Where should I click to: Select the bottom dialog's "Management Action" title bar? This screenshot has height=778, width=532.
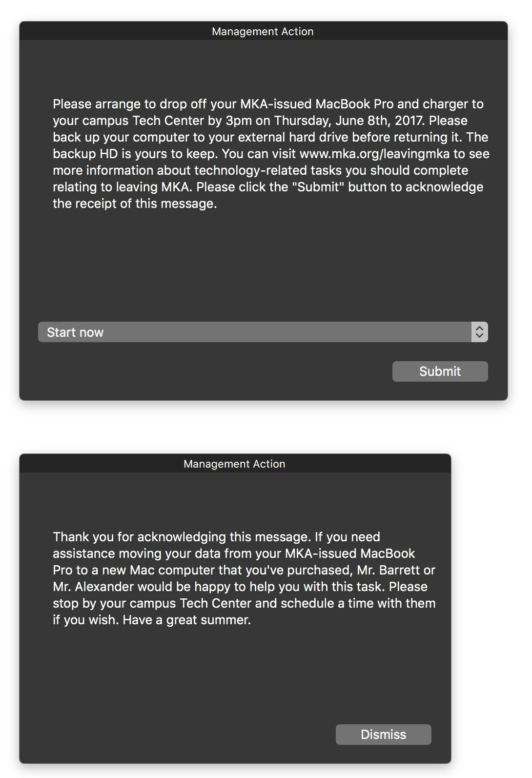pyautogui.click(x=235, y=464)
